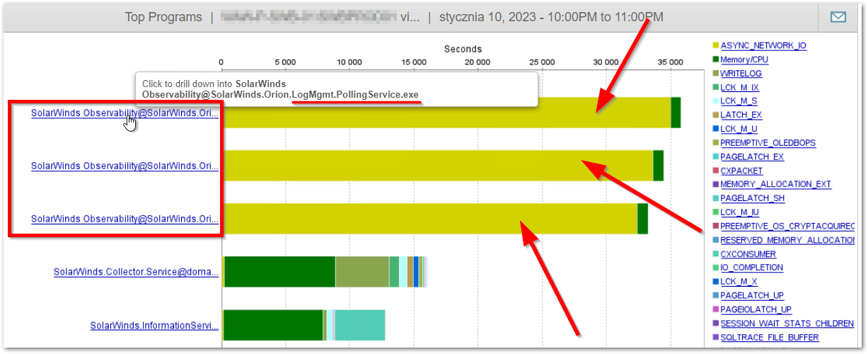Select the WRITELOG wait type link
The image size is (868, 354).
(x=741, y=74)
